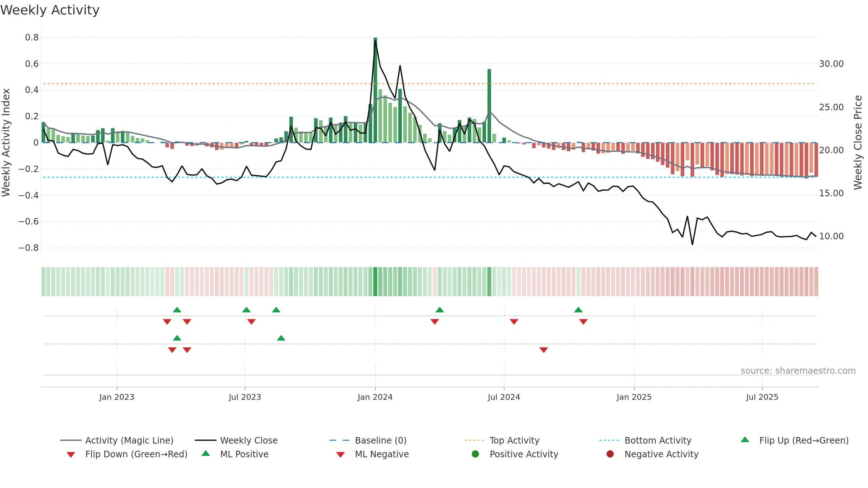Click the Jan 2023 x-axis label
Image resolution: width=868 pixels, height=488 pixels.
(117, 397)
